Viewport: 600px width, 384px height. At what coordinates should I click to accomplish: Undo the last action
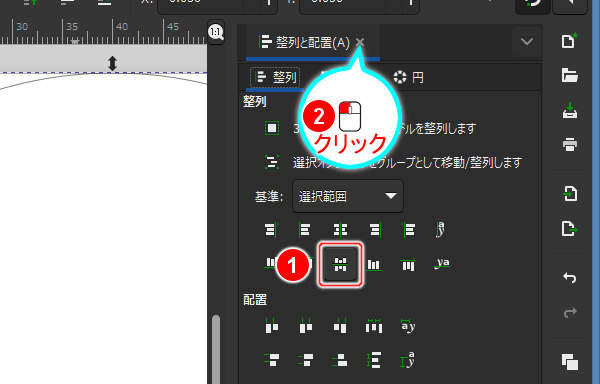(x=570, y=278)
